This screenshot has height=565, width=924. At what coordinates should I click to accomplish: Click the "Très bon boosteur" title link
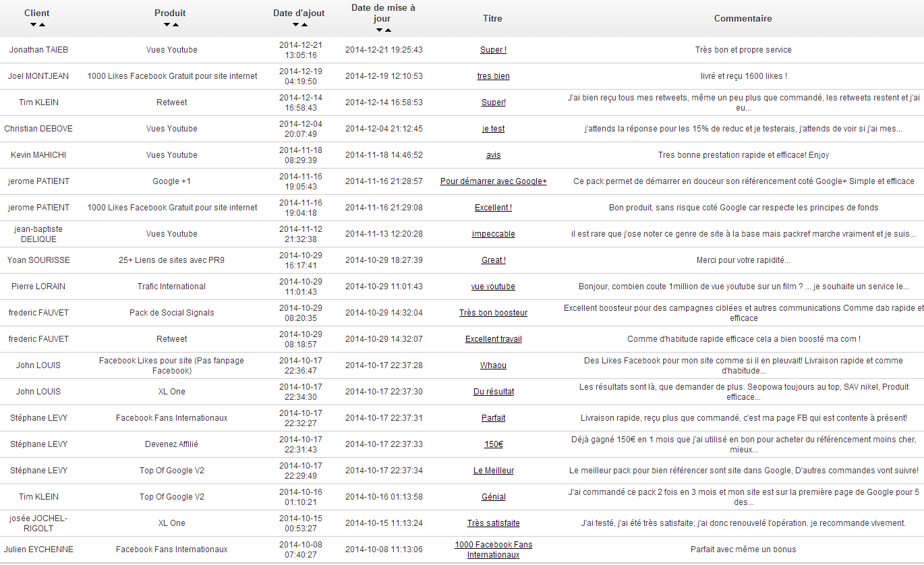pyautogui.click(x=493, y=313)
